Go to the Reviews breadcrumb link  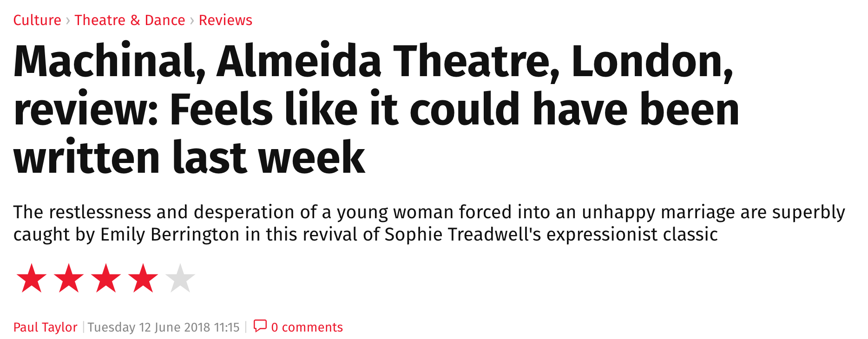coord(225,20)
